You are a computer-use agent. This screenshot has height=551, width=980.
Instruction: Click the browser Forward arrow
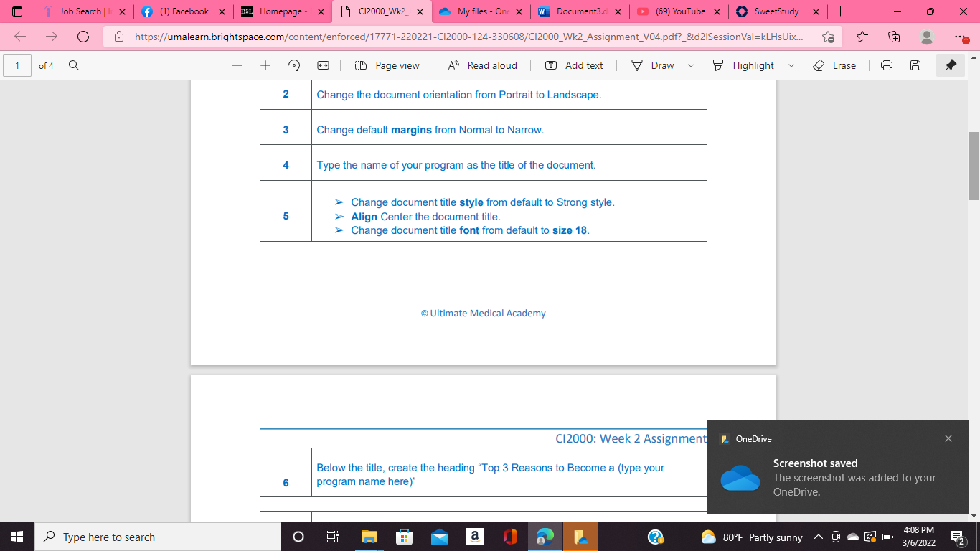coord(52,37)
